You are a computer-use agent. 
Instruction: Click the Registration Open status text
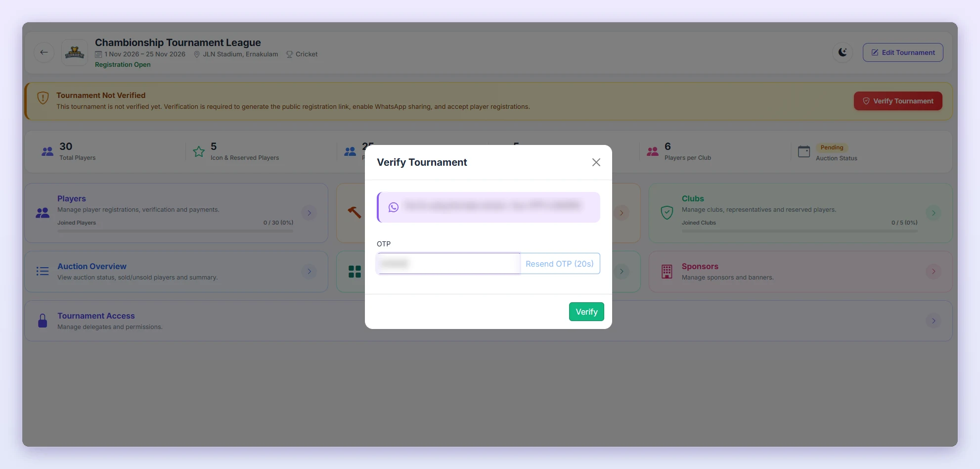click(123, 64)
